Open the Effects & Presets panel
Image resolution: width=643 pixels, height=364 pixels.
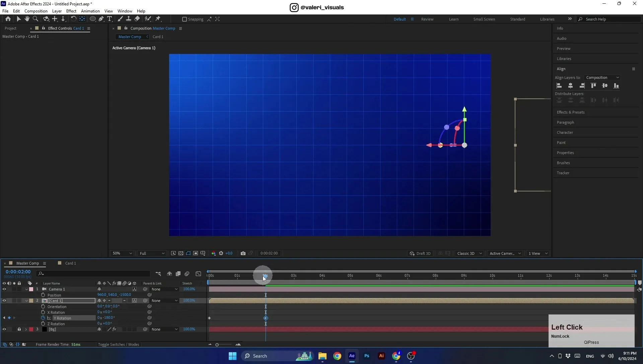571,112
